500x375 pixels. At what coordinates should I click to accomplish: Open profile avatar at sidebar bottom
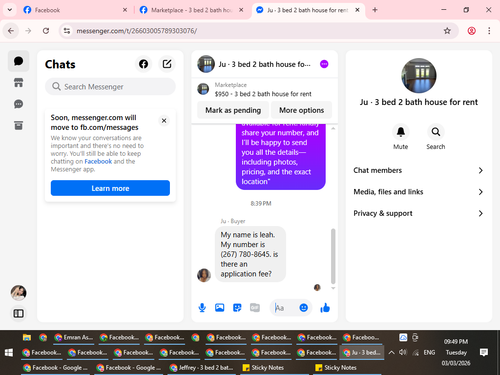[x=18, y=293]
